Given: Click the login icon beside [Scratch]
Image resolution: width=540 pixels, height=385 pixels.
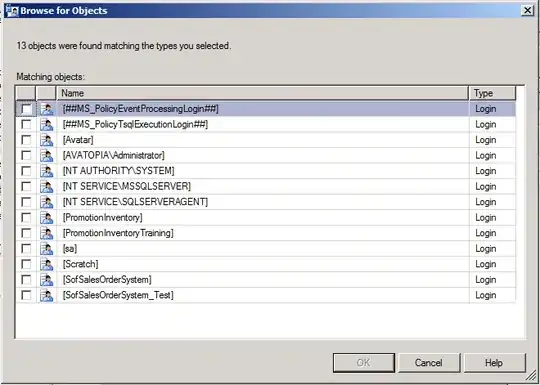Looking at the screenshot, I should tap(46, 264).
